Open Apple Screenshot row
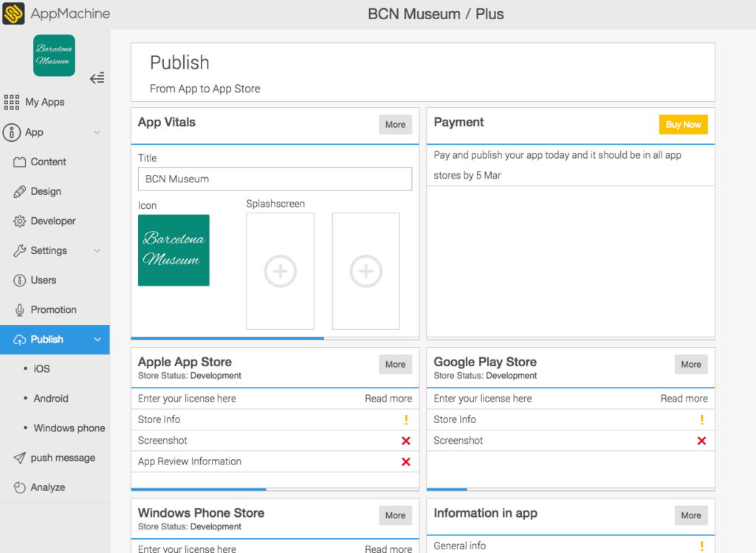 click(x=275, y=441)
